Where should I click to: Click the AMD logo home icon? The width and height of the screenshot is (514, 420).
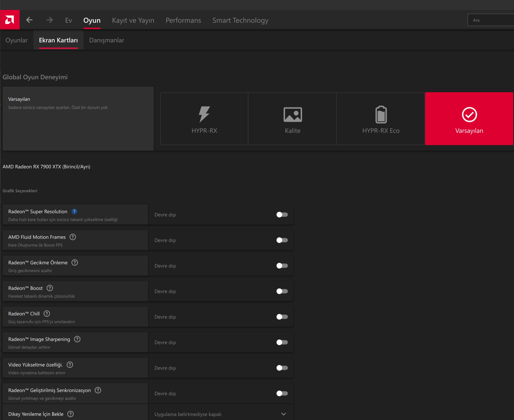point(10,20)
